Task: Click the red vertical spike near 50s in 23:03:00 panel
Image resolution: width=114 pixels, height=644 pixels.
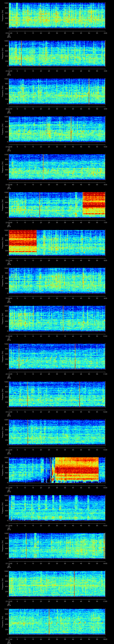Action: (x=89, y=91)
